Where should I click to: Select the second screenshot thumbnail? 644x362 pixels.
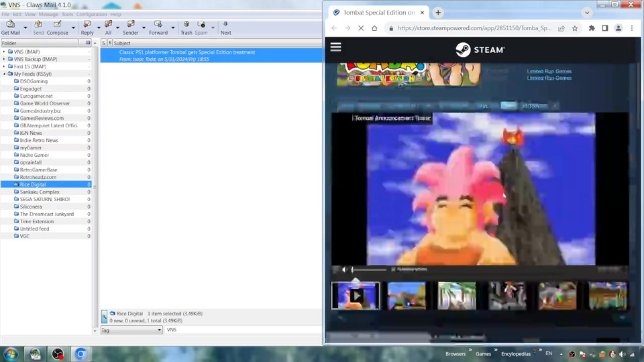point(407,296)
